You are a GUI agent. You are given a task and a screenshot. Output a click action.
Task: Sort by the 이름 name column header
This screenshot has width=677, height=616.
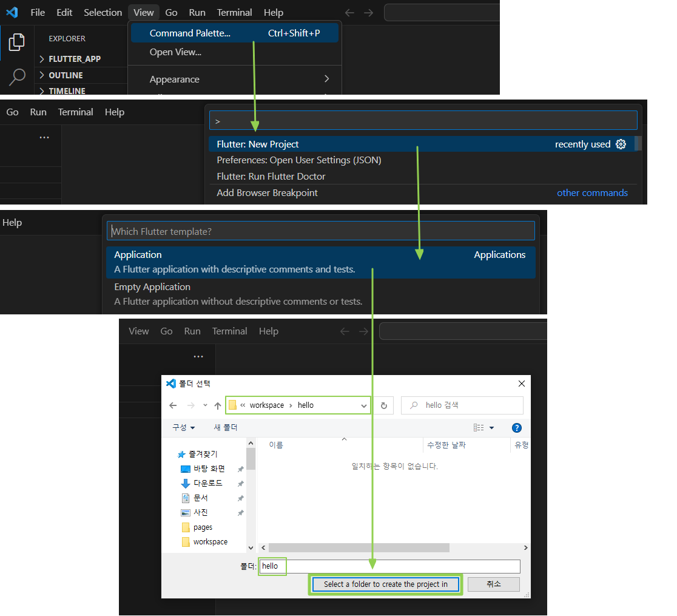276,445
